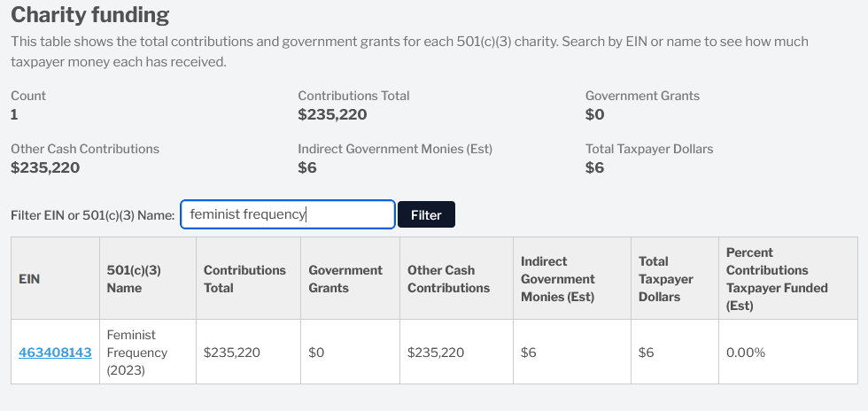Click the filter EIN or name text field

point(287,214)
